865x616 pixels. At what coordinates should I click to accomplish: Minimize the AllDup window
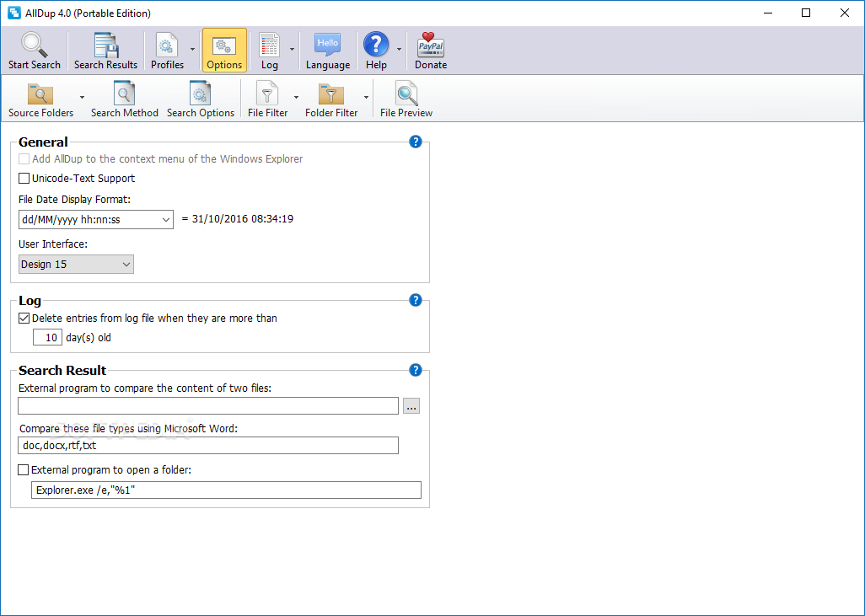click(768, 13)
